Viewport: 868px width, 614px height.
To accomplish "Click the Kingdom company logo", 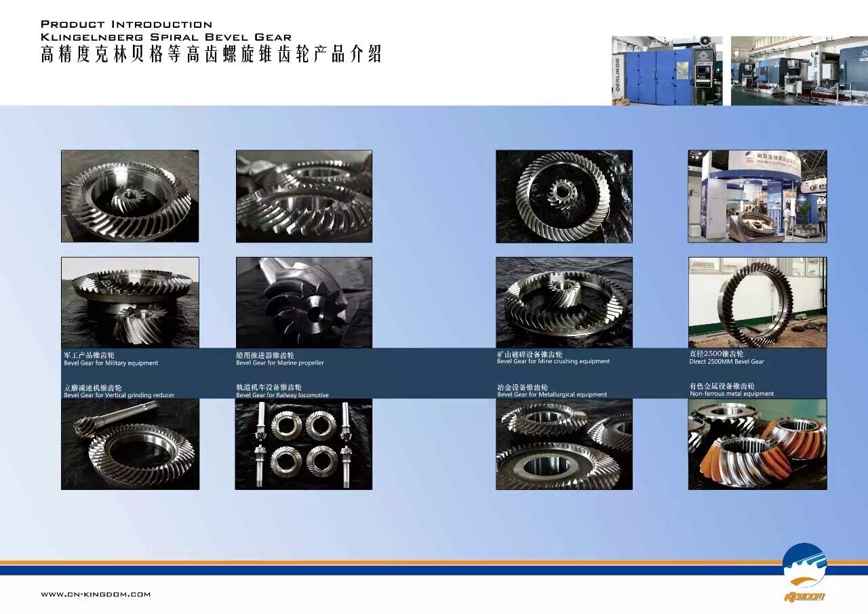I will point(804,573).
